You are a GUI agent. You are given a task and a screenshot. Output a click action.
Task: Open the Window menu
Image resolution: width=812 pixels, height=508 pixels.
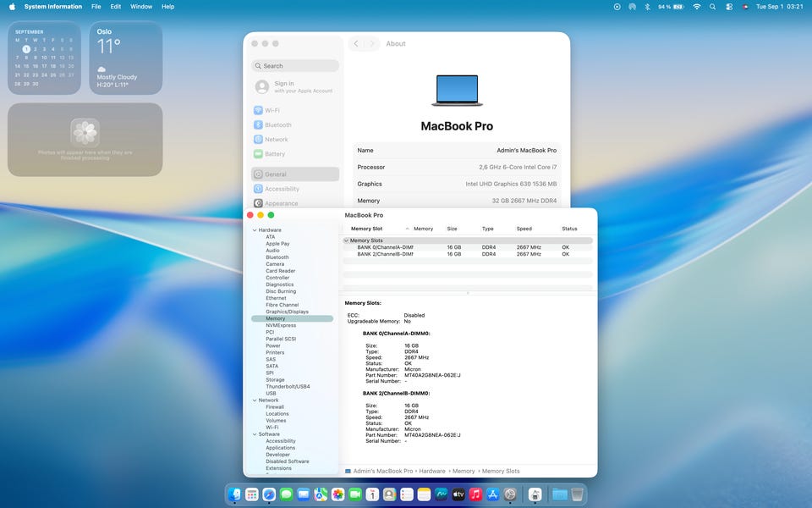click(x=141, y=7)
